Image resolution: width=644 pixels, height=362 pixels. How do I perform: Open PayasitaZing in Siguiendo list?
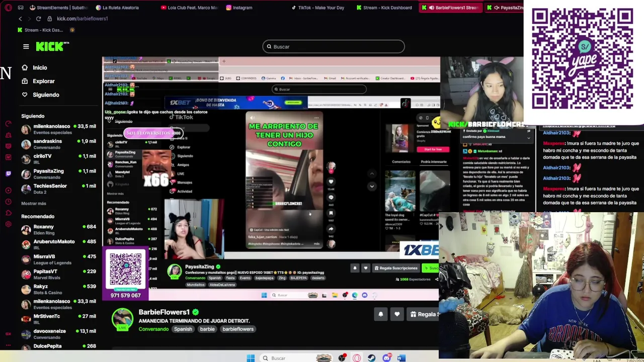[x=58, y=174]
